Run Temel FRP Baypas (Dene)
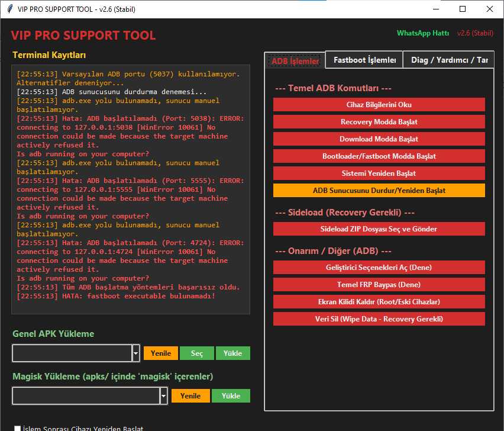 pyautogui.click(x=379, y=284)
